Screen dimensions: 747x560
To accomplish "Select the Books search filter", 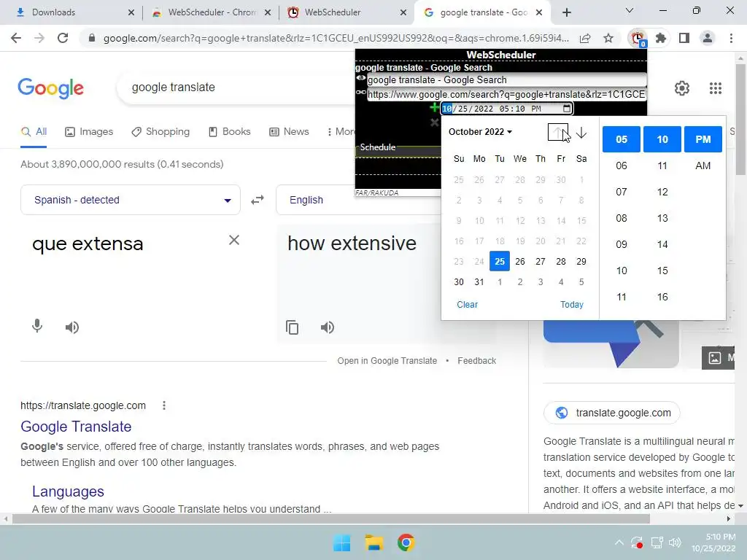I will (x=230, y=132).
